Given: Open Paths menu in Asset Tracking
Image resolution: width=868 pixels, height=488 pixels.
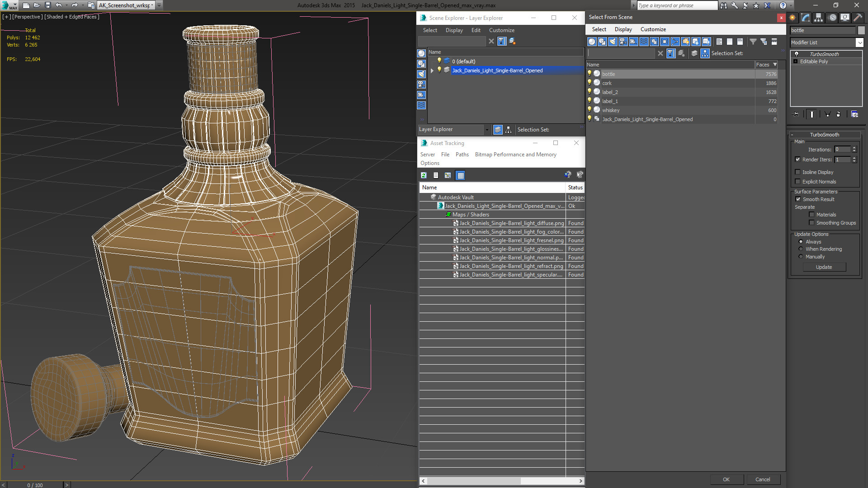Looking at the screenshot, I should pyautogui.click(x=462, y=155).
